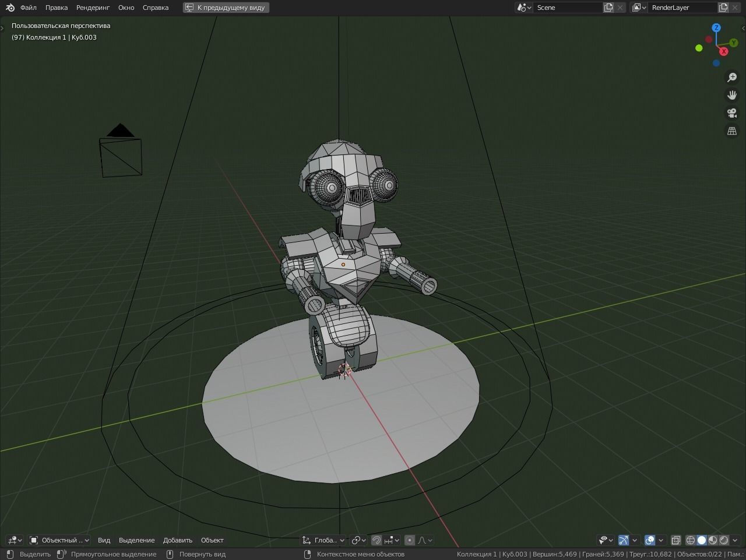The width and height of the screenshot is (746, 560).
Task: Open object visibility and selectability dropdown
Action: [606, 540]
